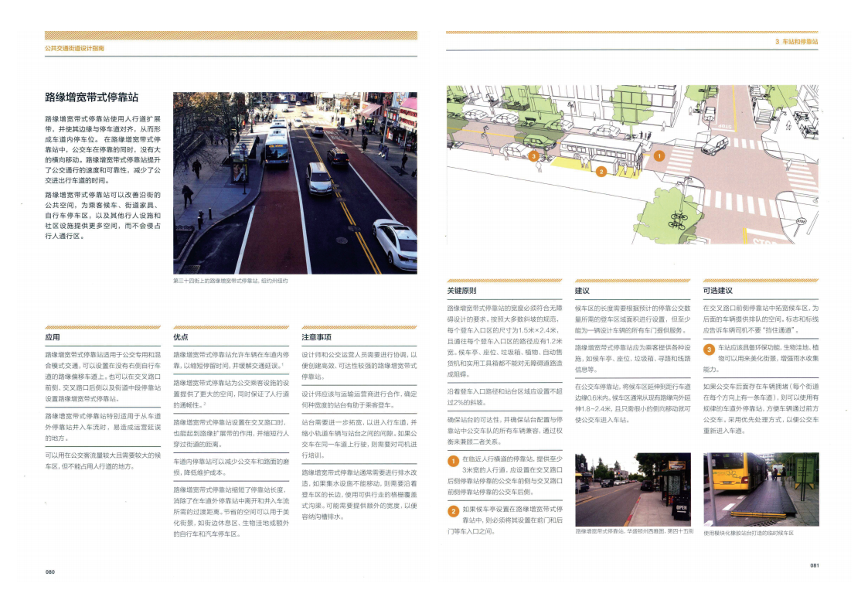Click the octagonal stop sign in the diagram

click(802, 221)
